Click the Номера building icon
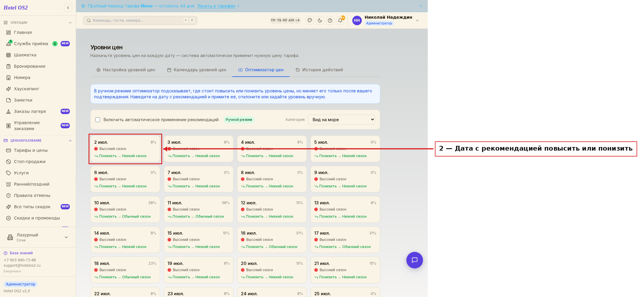This screenshot has width=644, height=297. point(9,78)
